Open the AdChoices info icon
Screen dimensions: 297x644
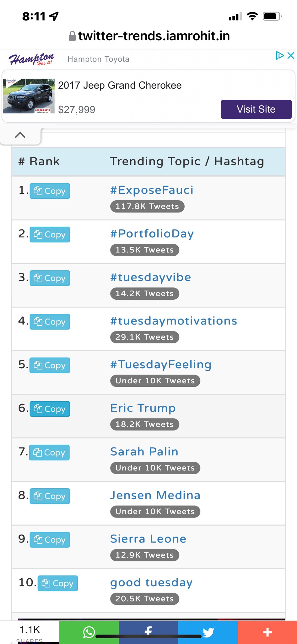[279, 56]
